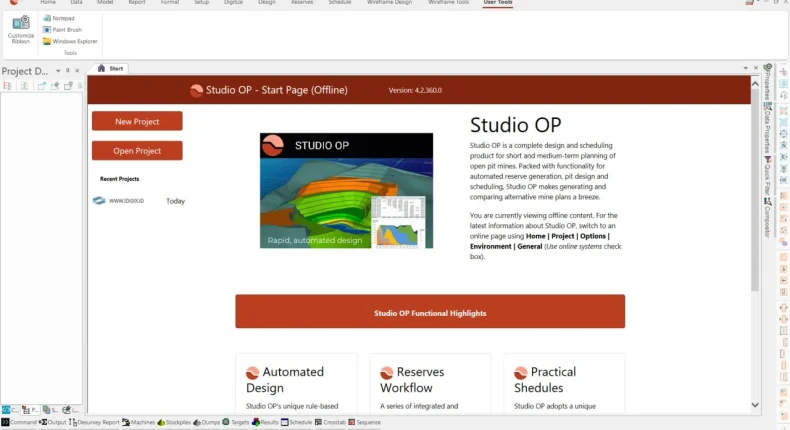Open the Quick Filter side panel
This screenshot has height=430, width=790.
[767, 175]
